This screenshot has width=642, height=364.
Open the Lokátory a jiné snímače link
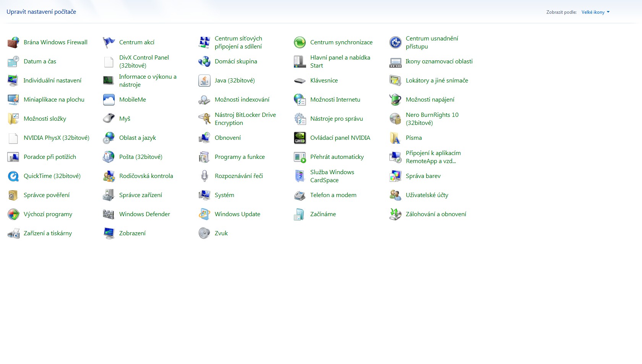[x=437, y=81]
